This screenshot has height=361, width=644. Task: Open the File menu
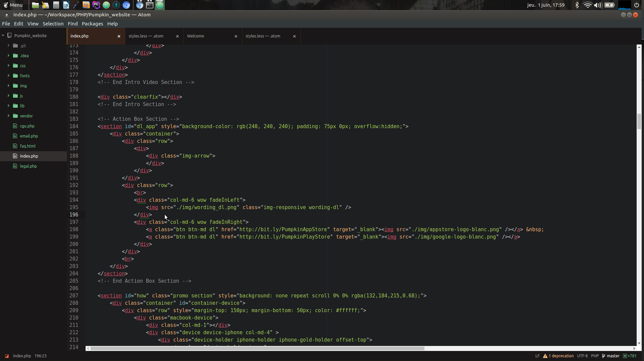[x=6, y=24]
